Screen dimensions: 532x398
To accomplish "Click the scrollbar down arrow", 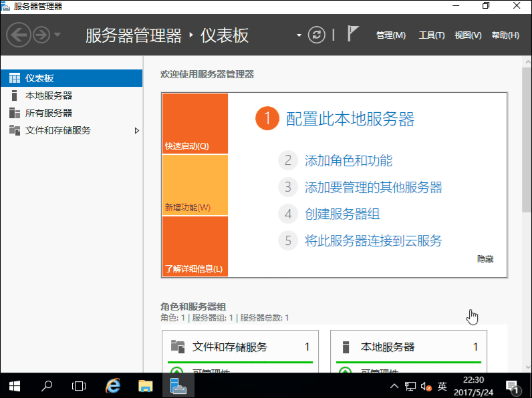I will (527, 367).
